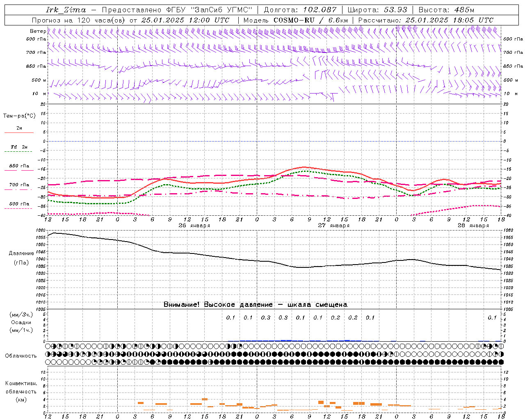
Task: Select the provider text ФГБУ "ЗапСиб УГМС"
Action: coord(210,10)
